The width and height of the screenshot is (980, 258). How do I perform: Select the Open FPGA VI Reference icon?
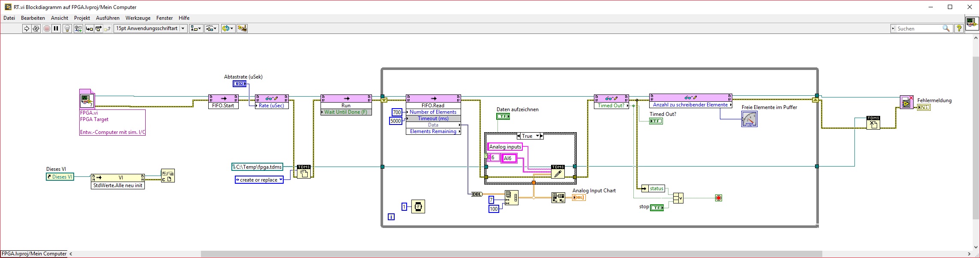[87, 100]
